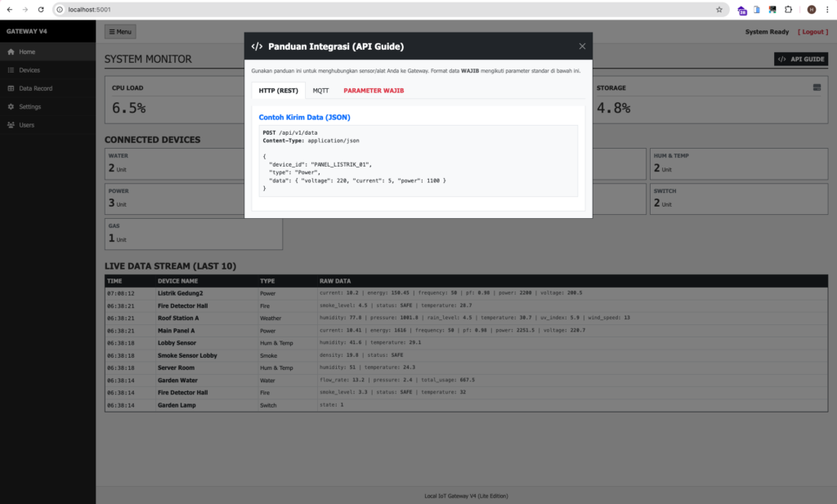Viewport: 837px width, 504px height.
Task: Click the Devices list icon
Action: click(11, 70)
